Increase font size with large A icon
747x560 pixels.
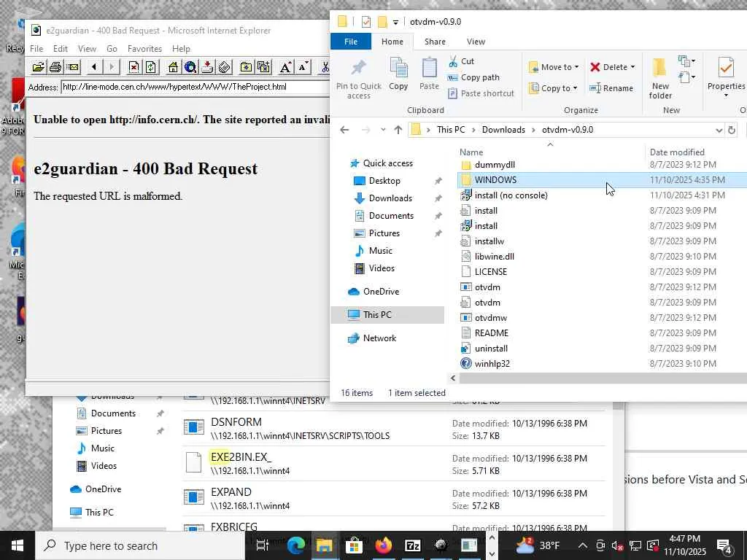[x=285, y=67]
